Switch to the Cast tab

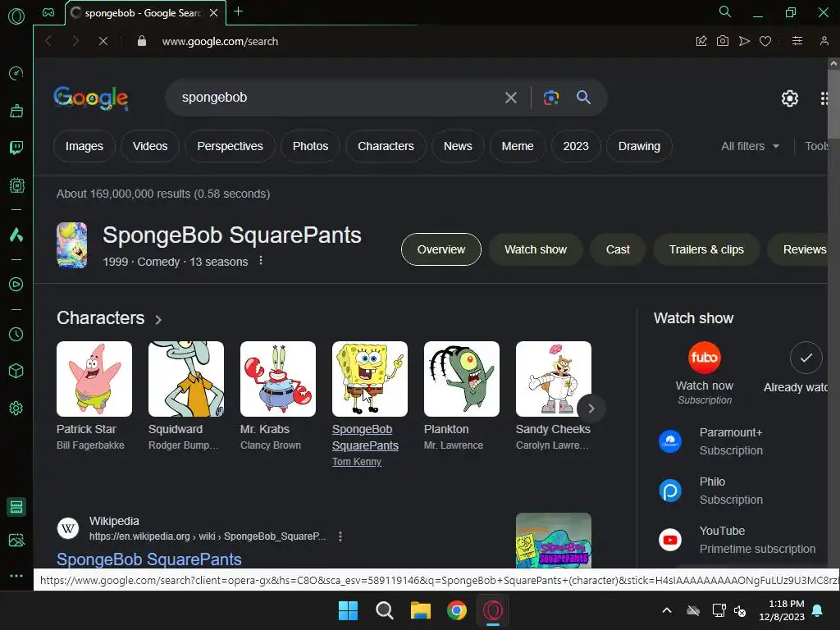(617, 249)
